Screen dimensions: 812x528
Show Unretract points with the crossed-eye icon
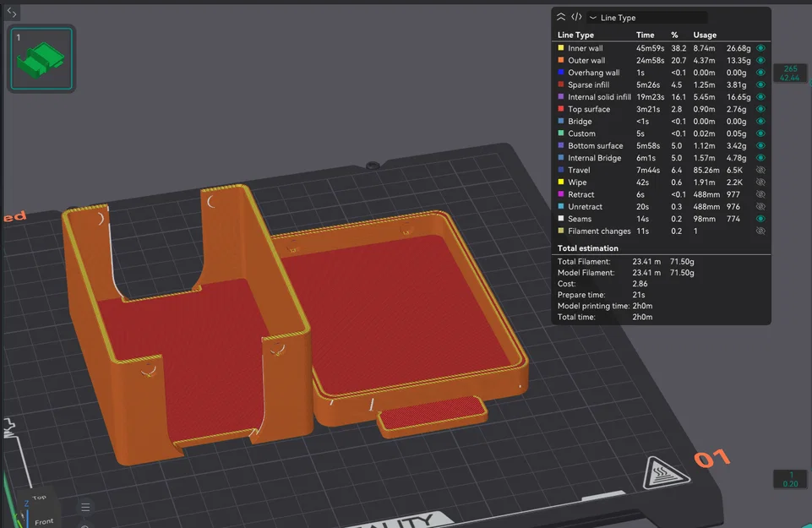pyautogui.click(x=760, y=206)
